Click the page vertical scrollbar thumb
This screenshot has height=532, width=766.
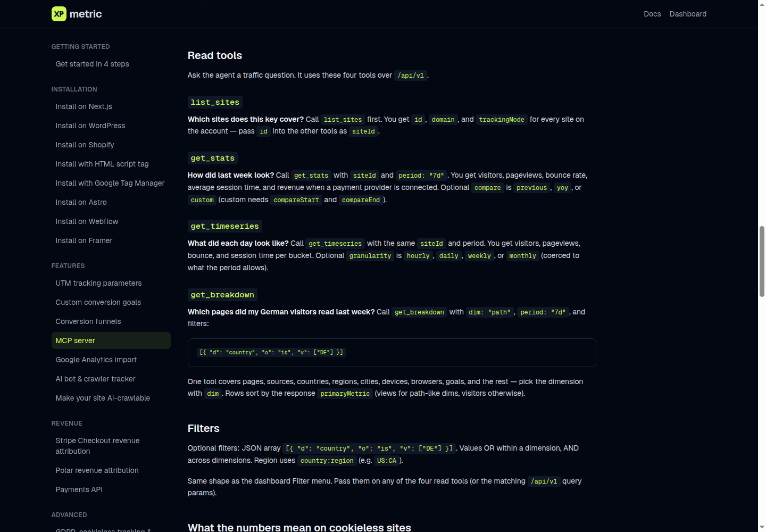[762, 261]
